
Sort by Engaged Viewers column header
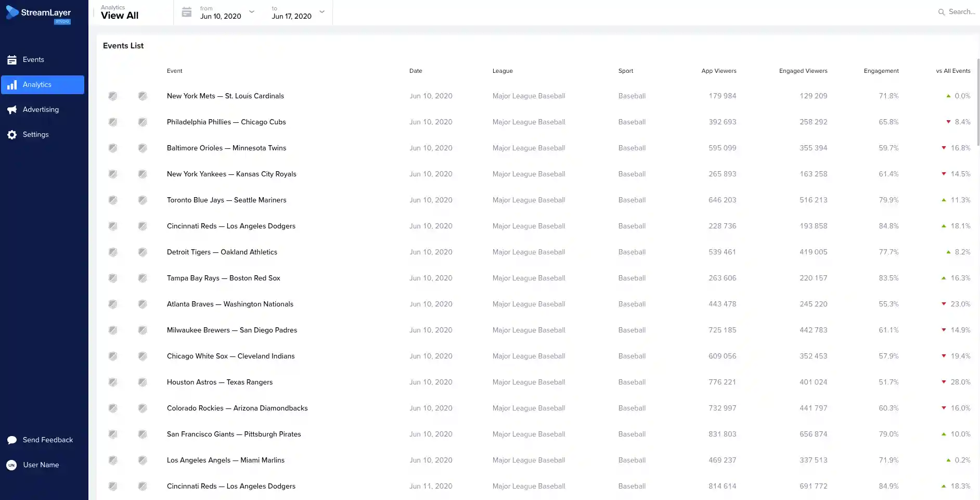pos(803,71)
